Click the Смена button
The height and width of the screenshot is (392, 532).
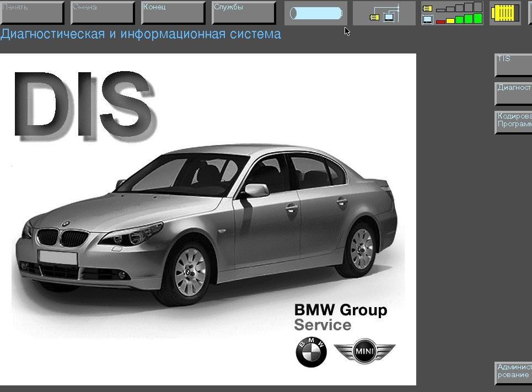(103, 13)
